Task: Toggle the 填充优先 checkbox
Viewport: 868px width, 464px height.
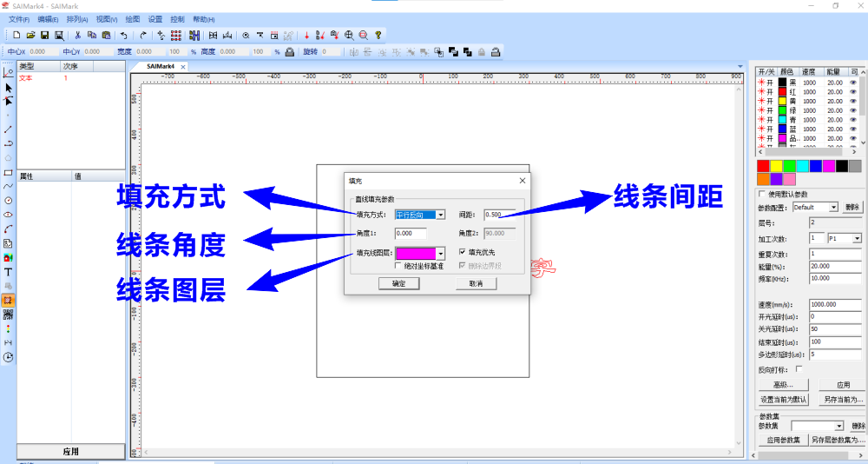Action: pos(463,253)
